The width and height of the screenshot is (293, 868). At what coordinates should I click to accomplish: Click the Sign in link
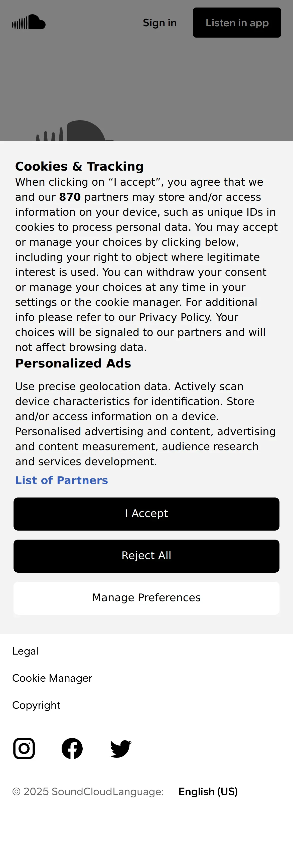[x=160, y=23]
